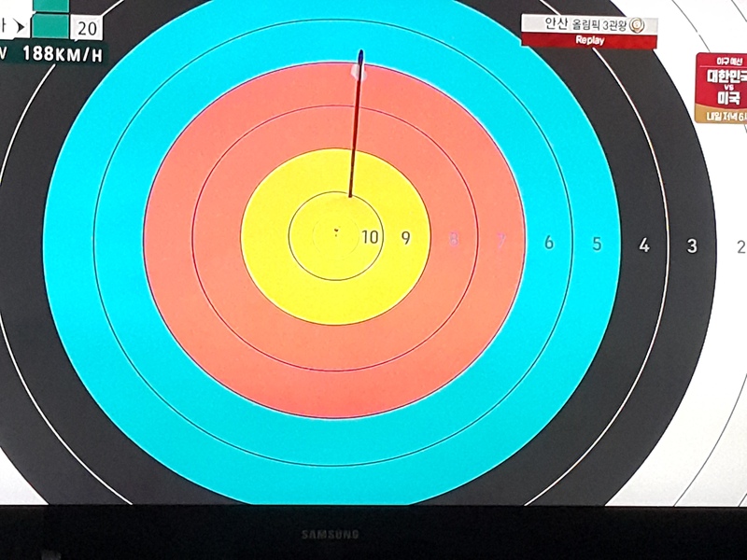The width and height of the screenshot is (747, 560).
Task: Click the number 8 on the red ring
Action: click(x=455, y=241)
